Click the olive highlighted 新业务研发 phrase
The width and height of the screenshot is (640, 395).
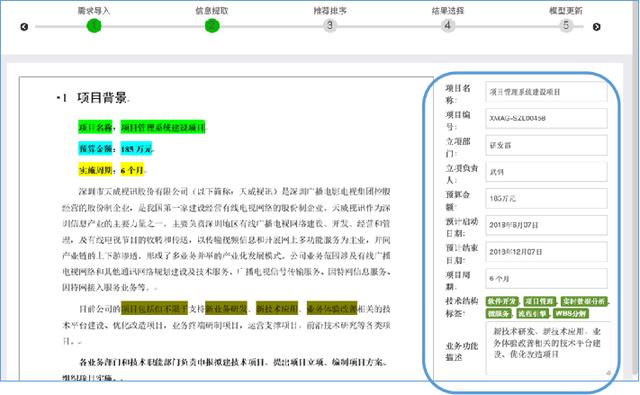click(226, 308)
